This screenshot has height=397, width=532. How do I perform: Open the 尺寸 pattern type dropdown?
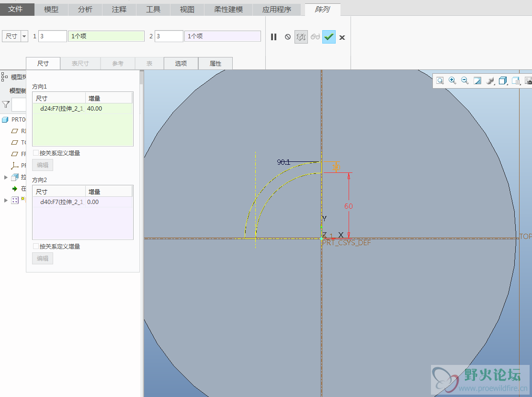pos(24,36)
